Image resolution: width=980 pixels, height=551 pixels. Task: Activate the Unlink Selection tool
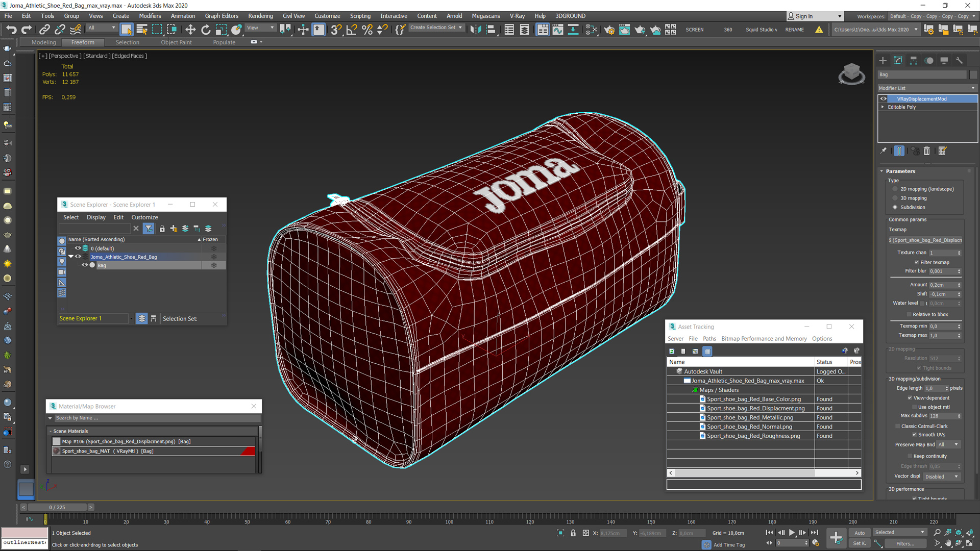tap(60, 30)
